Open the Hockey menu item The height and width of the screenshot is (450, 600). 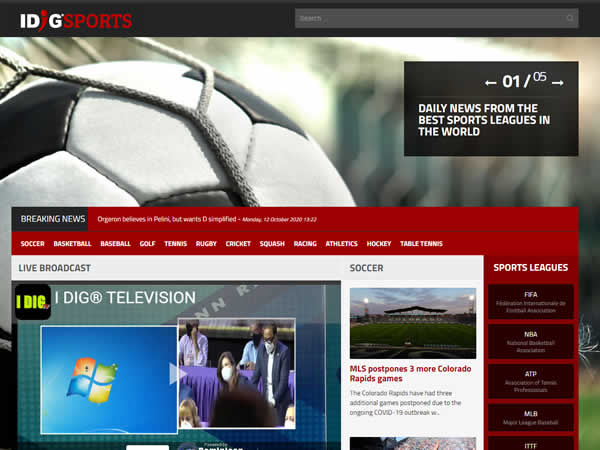coord(379,244)
